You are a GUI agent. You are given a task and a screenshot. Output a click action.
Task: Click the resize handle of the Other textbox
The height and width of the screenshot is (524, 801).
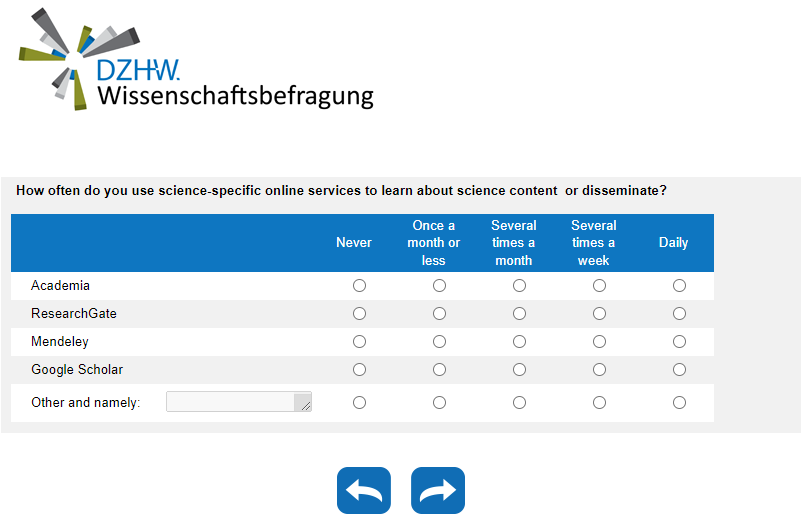tap(305, 405)
